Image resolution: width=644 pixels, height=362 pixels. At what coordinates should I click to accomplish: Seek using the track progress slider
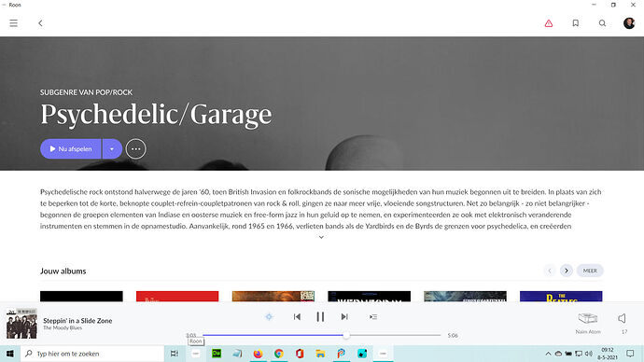tap(322, 335)
